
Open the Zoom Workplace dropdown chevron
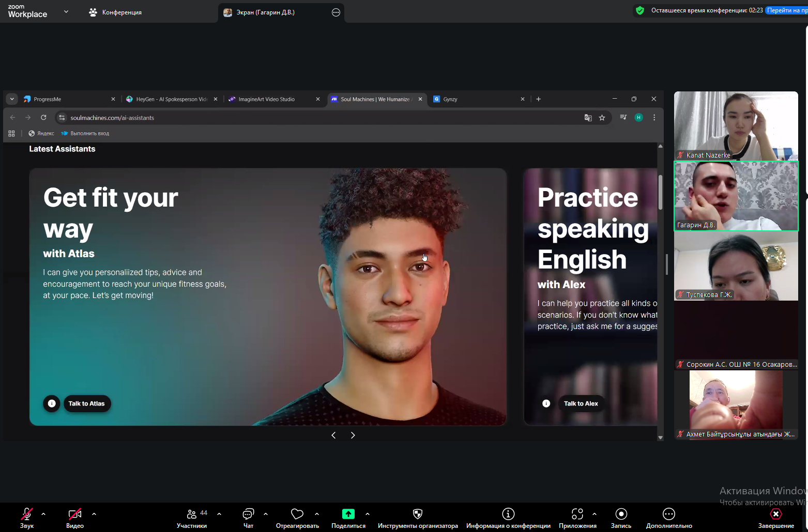(66, 11)
